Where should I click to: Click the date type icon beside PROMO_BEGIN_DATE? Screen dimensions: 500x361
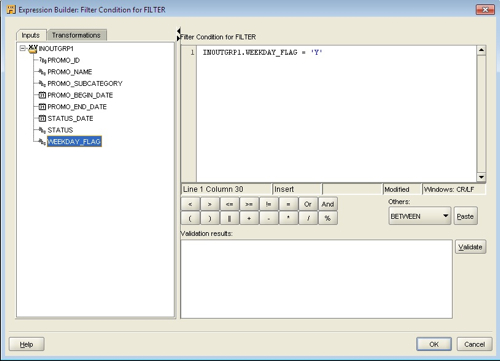click(x=42, y=95)
